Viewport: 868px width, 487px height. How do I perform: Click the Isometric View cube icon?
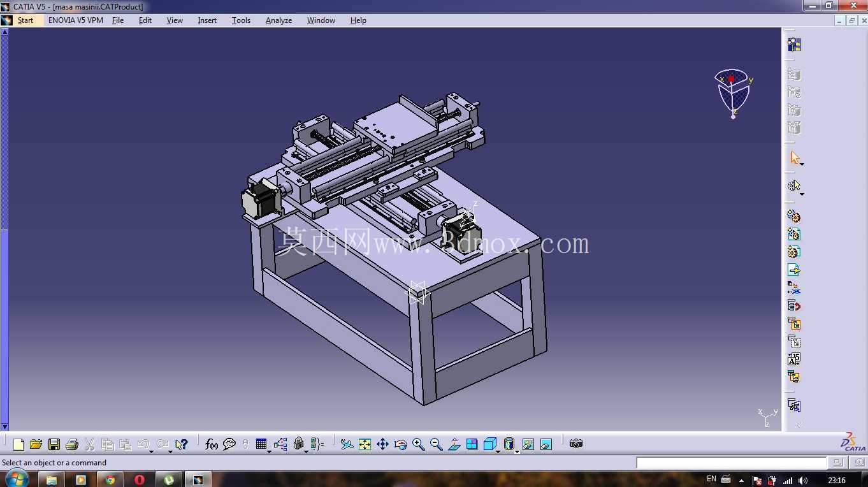pos(489,444)
